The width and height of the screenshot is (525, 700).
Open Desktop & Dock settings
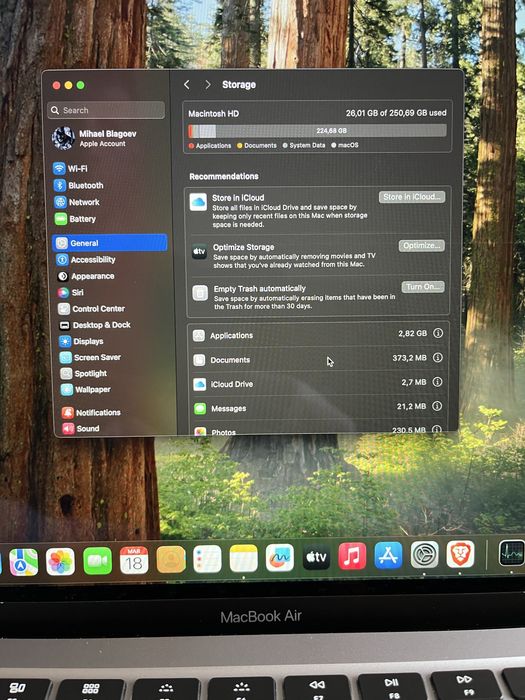click(95, 325)
